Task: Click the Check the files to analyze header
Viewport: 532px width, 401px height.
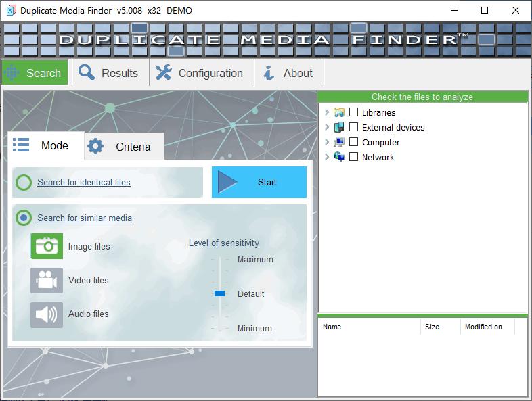Action: (x=422, y=97)
